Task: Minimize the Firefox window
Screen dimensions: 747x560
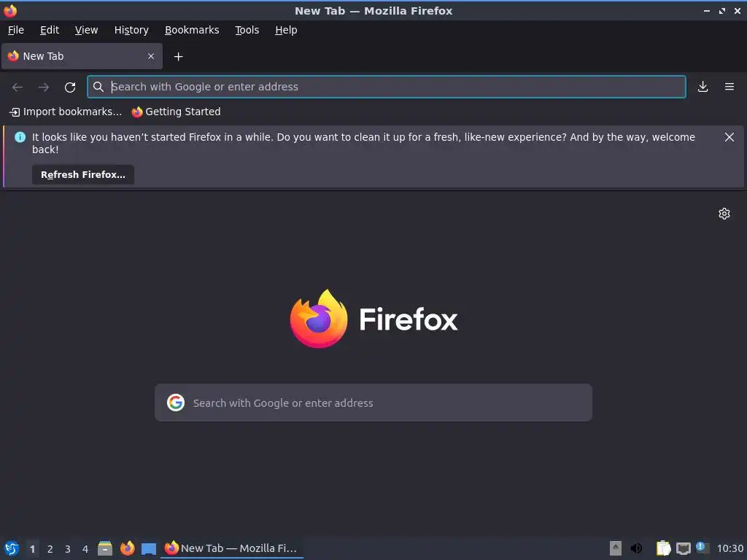Action: coord(706,11)
